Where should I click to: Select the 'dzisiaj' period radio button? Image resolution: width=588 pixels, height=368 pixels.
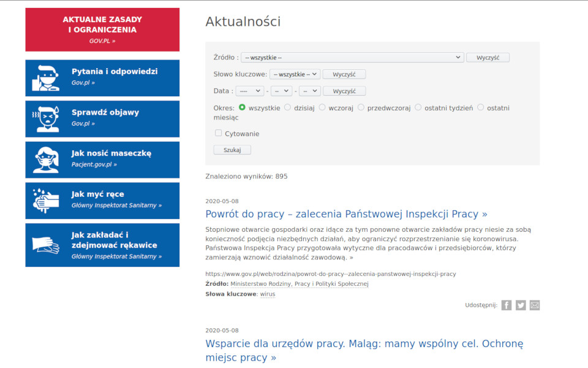(x=288, y=107)
